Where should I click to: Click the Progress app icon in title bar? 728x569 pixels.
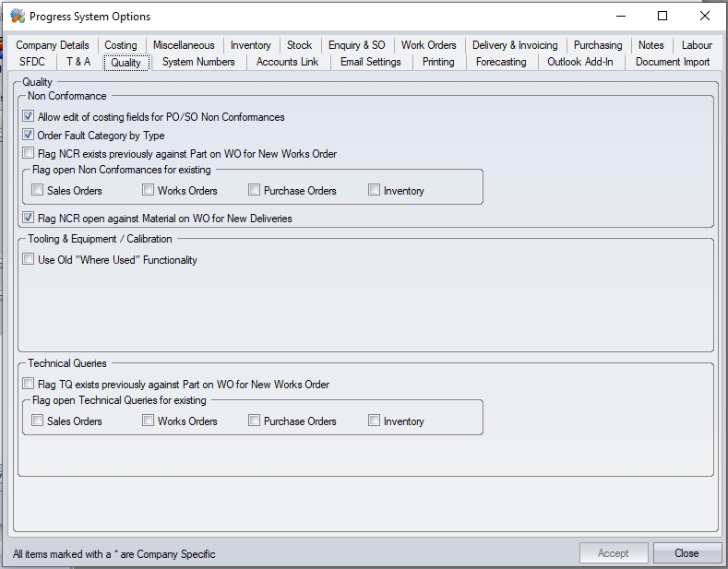pyautogui.click(x=17, y=16)
